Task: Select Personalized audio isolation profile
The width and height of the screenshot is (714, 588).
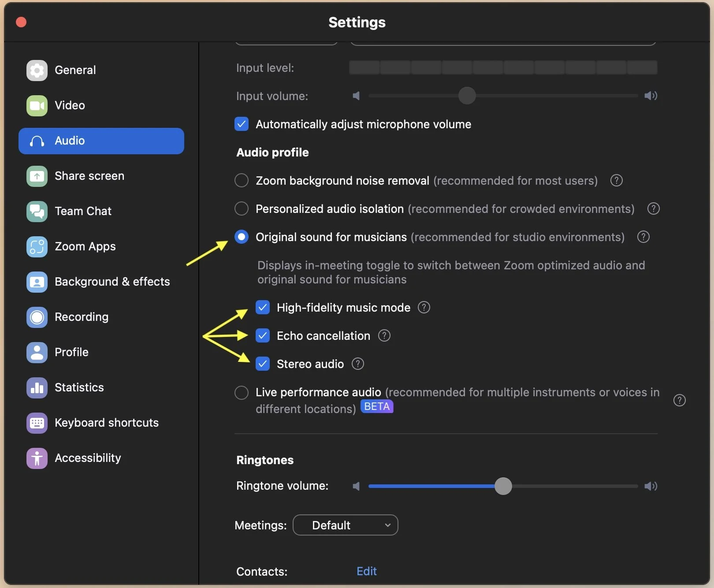Action: tap(242, 208)
